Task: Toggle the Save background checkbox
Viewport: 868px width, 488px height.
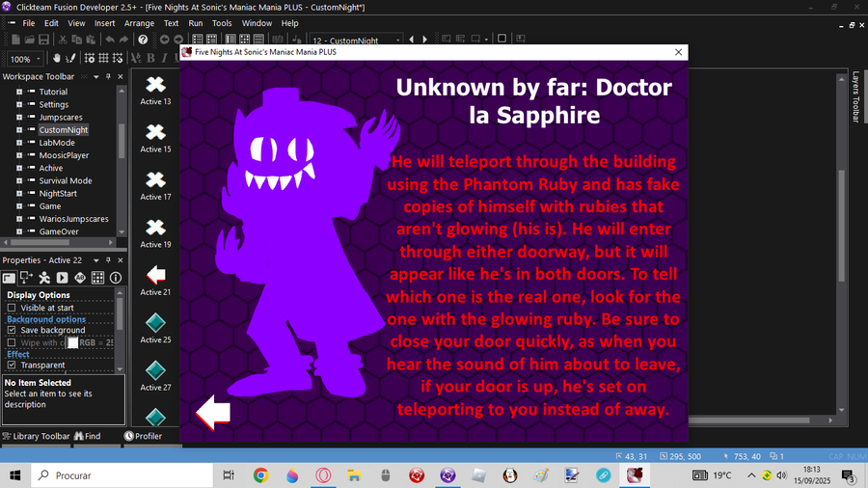Action: pyautogui.click(x=12, y=330)
